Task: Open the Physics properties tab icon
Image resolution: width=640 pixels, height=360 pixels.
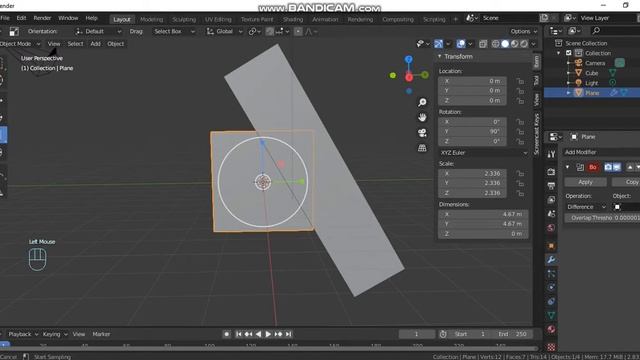Action: [x=551, y=287]
